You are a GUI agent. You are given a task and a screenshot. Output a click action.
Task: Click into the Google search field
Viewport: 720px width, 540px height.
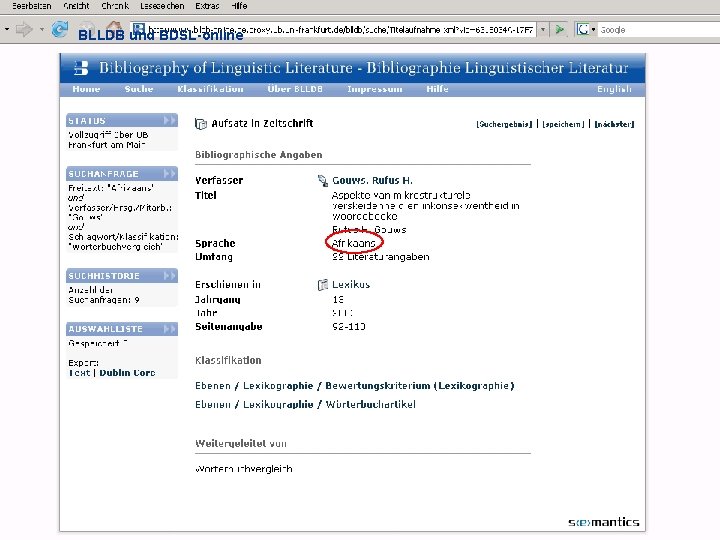click(658, 30)
